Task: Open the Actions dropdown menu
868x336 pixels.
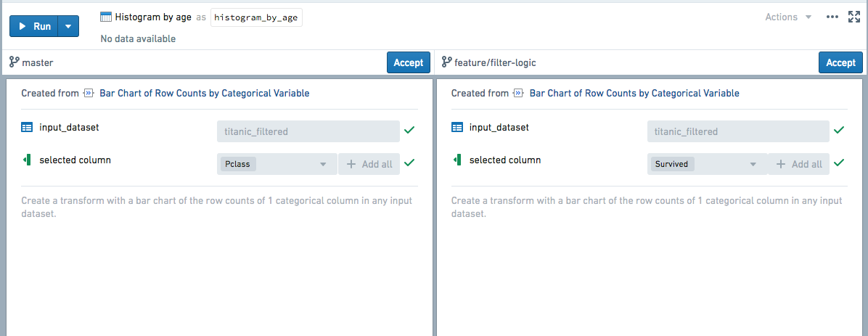Action: tap(788, 17)
